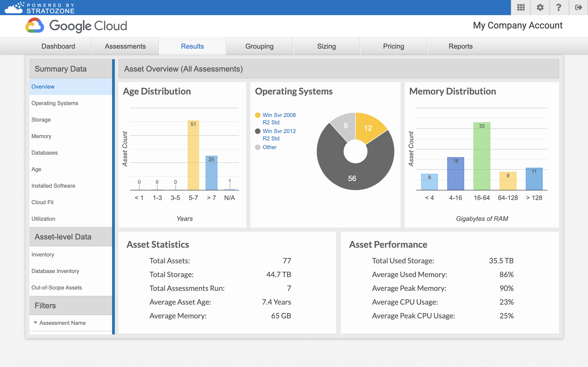The image size is (588, 367).
Task: Select the Utilization sidebar item
Action: [x=43, y=219]
